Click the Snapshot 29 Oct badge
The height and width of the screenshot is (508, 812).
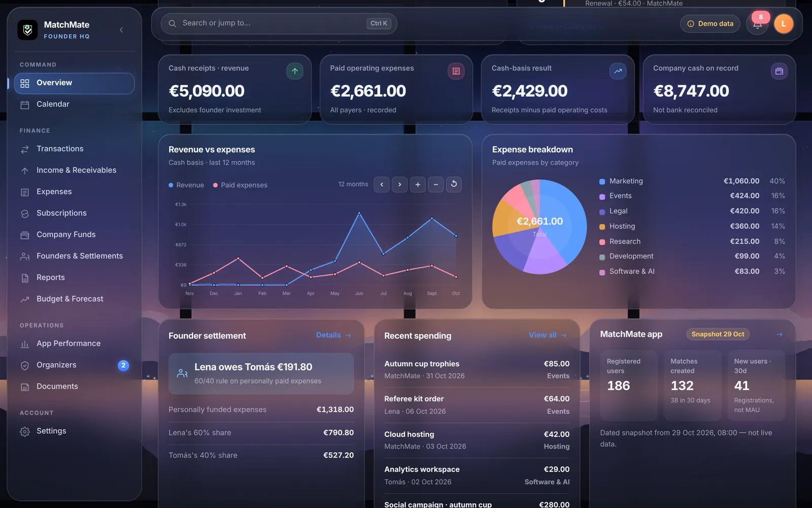click(x=718, y=334)
